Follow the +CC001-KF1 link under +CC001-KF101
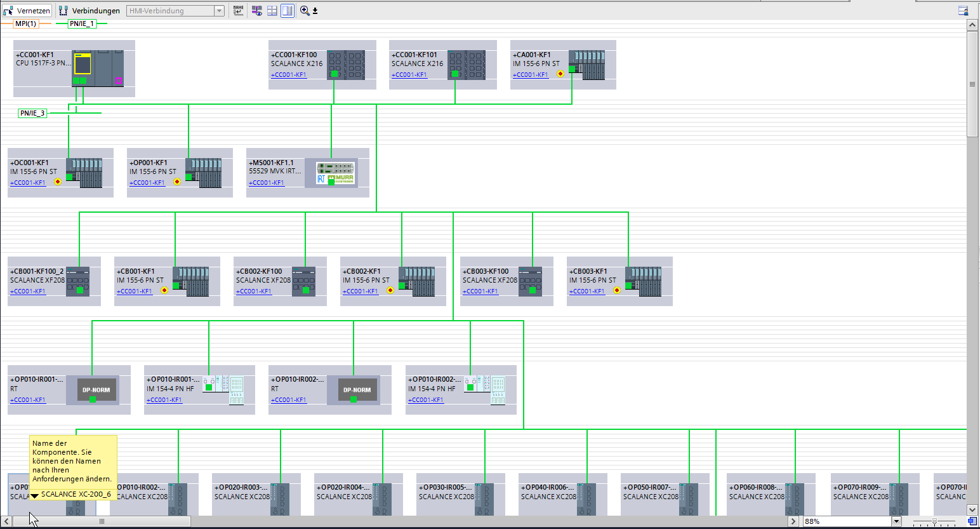 tap(409, 75)
